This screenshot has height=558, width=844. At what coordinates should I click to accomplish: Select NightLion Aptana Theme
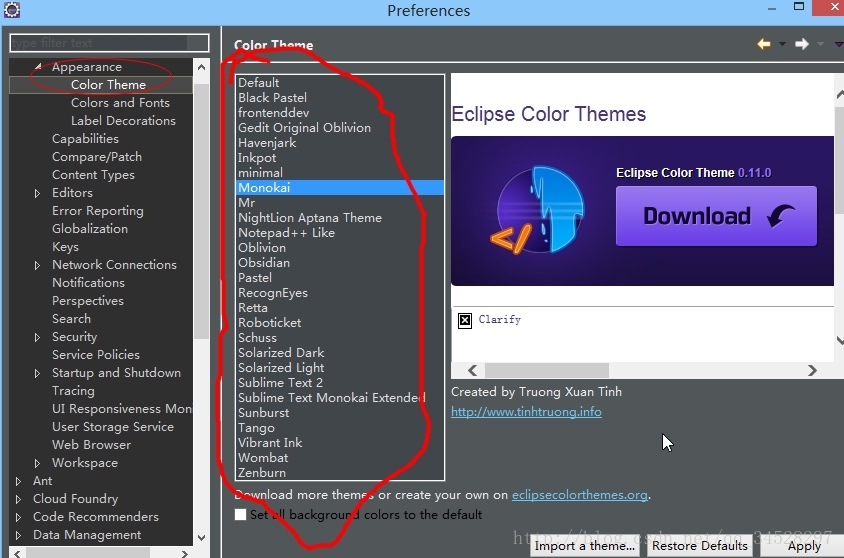tap(340, 218)
